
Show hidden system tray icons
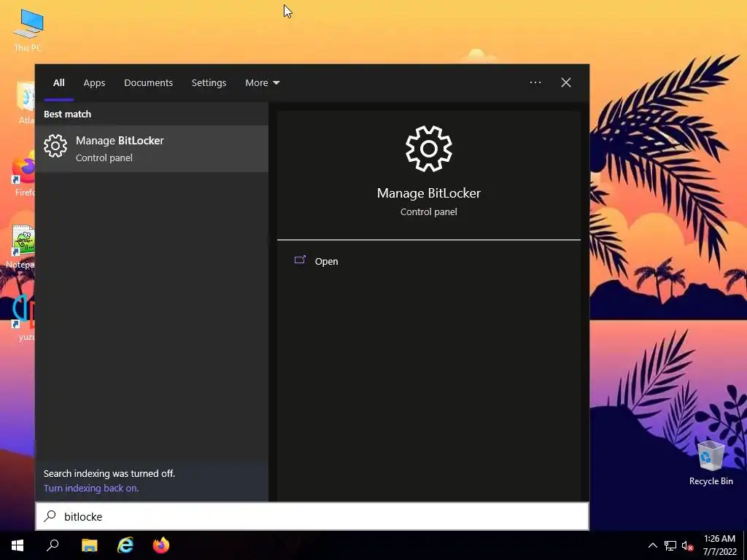point(653,545)
